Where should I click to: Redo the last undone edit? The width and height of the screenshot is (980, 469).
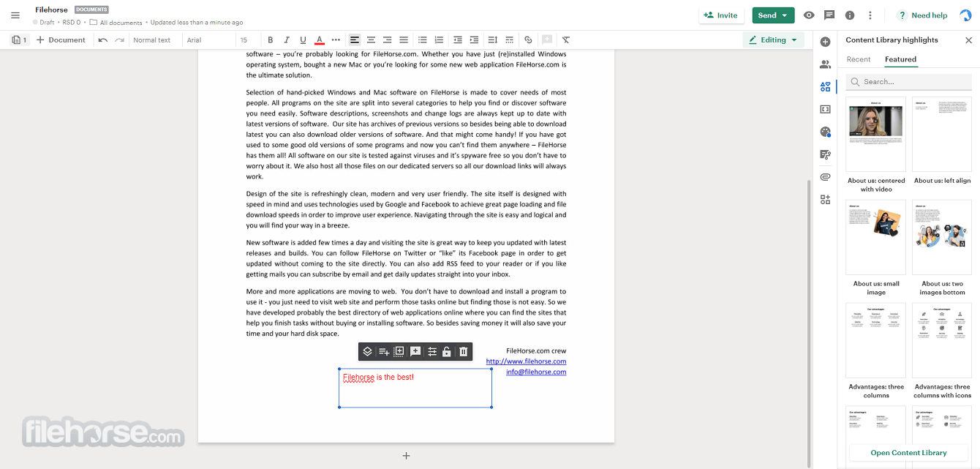(x=119, y=40)
